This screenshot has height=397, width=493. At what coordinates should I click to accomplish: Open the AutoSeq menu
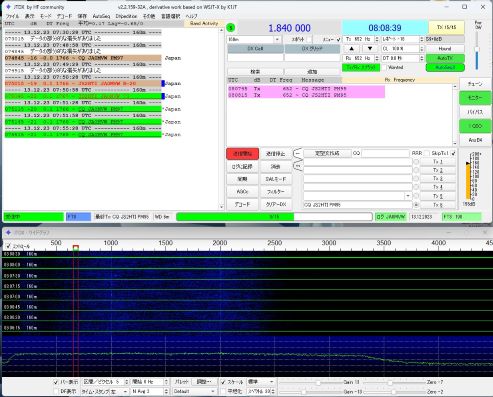point(101,16)
